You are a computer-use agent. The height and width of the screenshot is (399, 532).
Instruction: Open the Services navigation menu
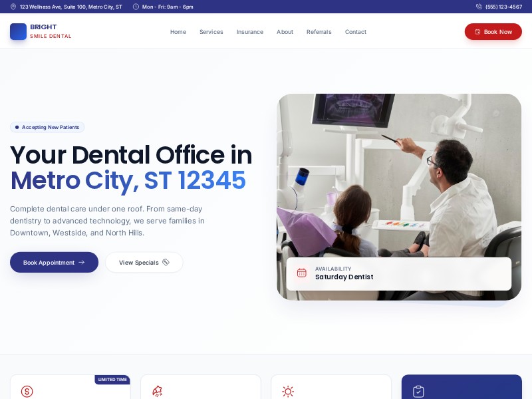(x=211, y=31)
